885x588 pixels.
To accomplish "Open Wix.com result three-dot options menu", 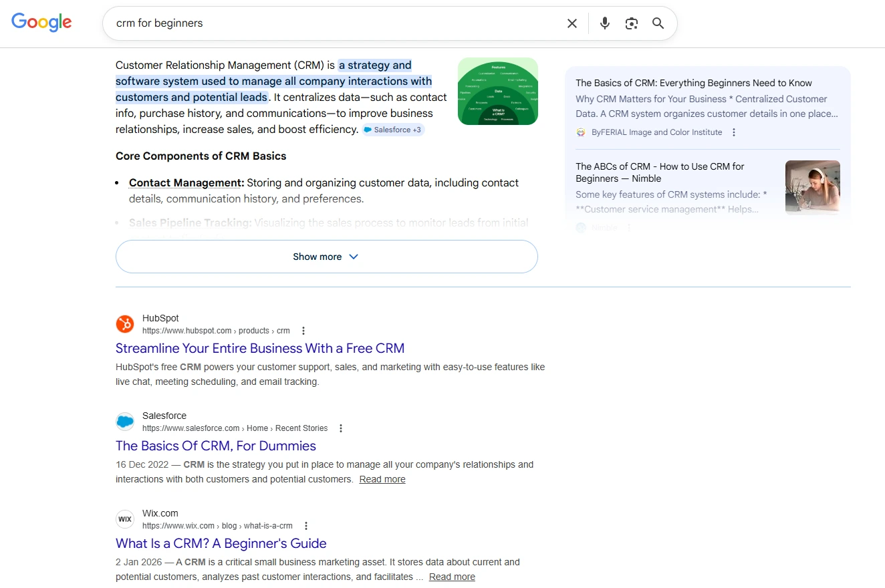I will pyautogui.click(x=306, y=526).
